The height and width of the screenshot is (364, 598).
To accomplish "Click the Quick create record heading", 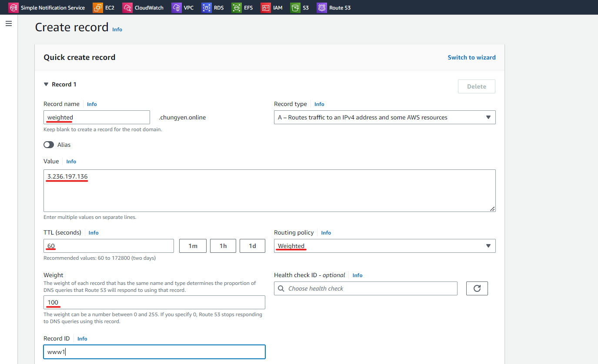I will click(80, 57).
